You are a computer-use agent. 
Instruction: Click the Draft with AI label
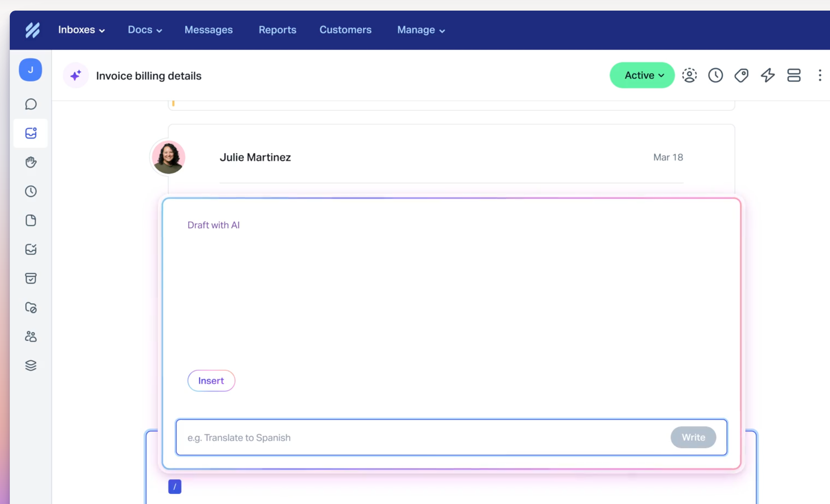pos(213,225)
